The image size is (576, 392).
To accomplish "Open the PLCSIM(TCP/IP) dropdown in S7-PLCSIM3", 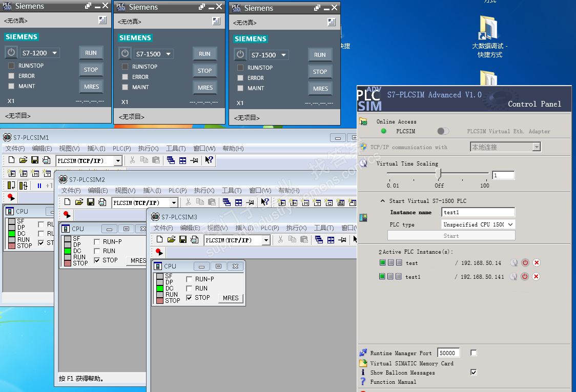I will [266, 240].
